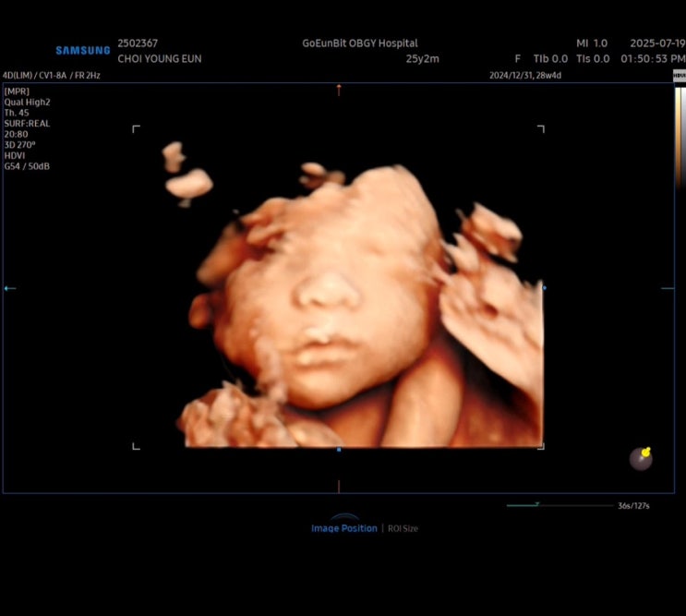Click the HDVI setting text
The height and width of the screenshot is (616, 686).
15,155
